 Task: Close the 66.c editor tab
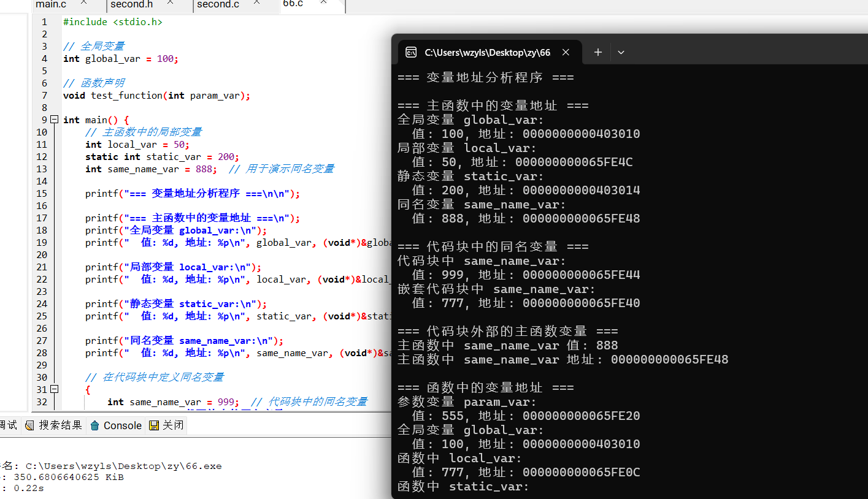coord(322,3)
